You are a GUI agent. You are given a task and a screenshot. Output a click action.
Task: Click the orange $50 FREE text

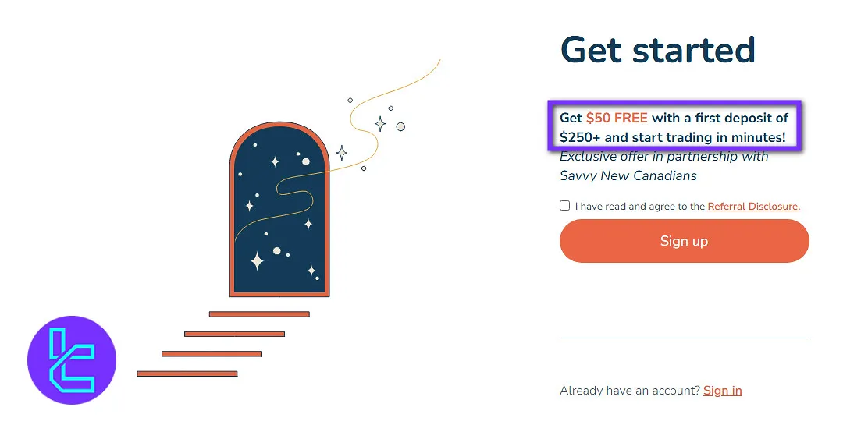617,119
